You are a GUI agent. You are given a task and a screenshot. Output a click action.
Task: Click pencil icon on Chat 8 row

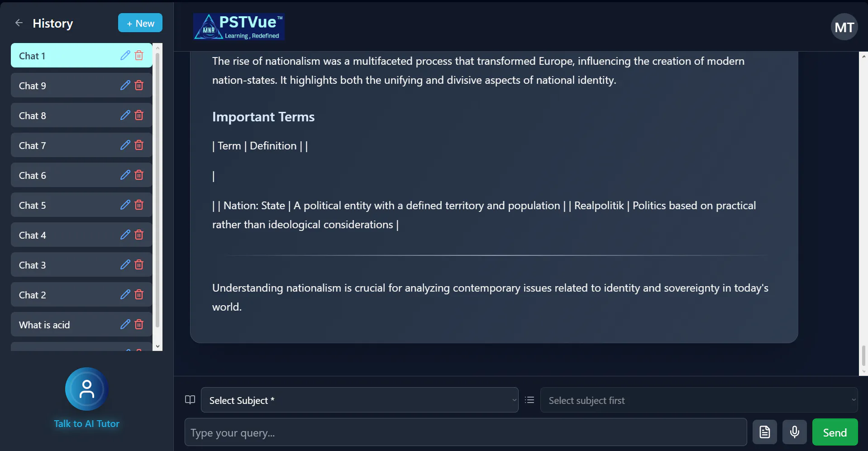click(x=125, y=115)
